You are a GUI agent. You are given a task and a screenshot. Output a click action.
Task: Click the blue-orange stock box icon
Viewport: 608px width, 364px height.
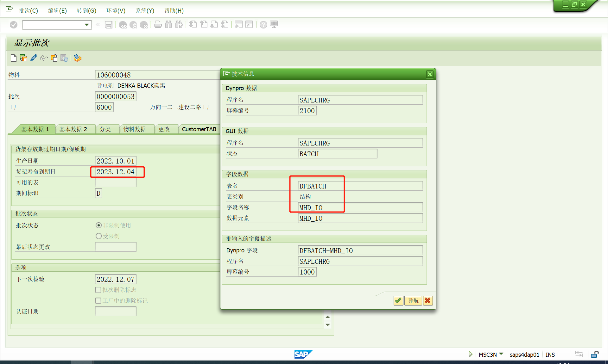(x=78, y=58)
